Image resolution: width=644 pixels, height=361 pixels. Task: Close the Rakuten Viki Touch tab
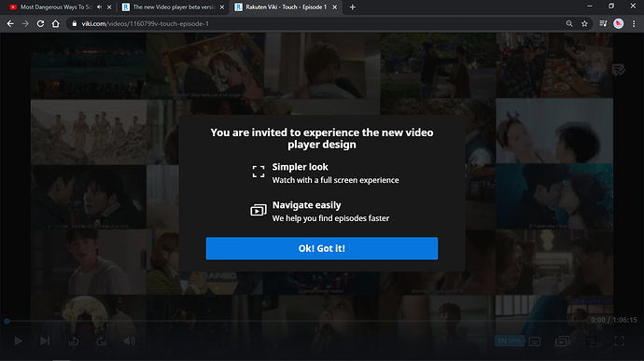pos(334,7)
